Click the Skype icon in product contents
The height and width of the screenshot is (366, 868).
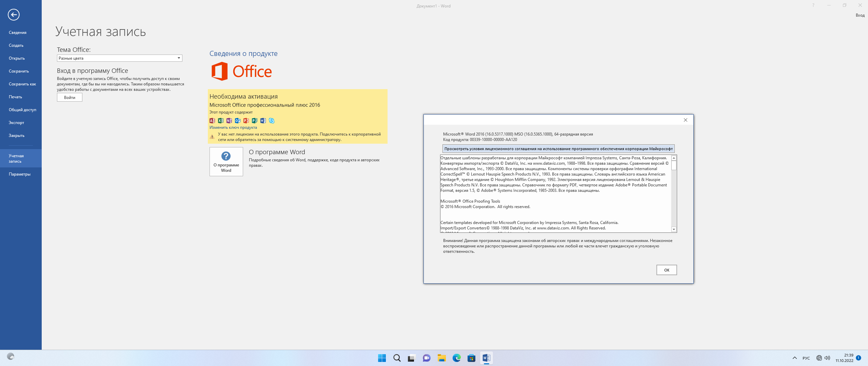point(272,121)
